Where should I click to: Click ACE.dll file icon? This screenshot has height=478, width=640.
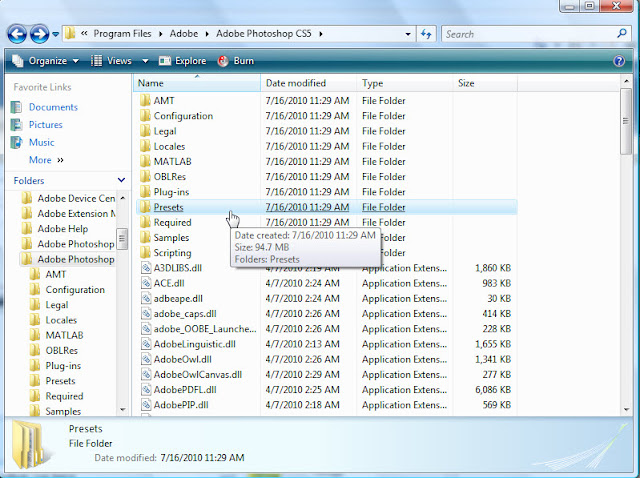(x=146, y=283)
